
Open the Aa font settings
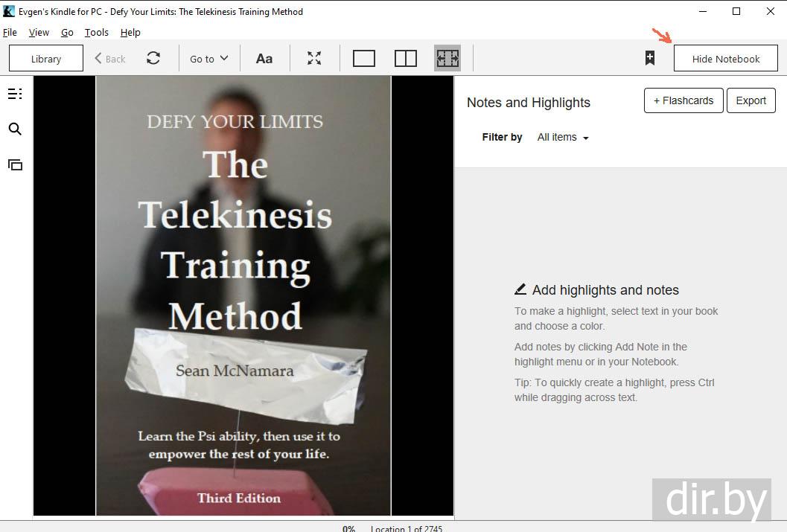pos(264,59)
